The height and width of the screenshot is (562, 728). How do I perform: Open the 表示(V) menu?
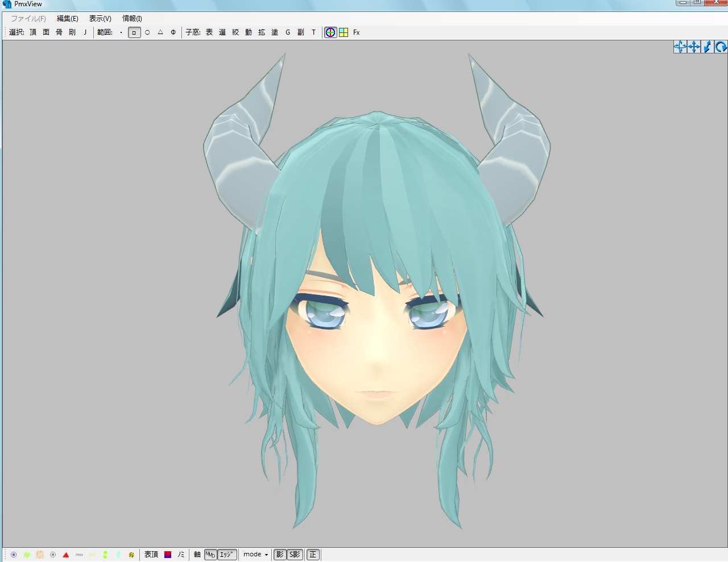pos(100,19)
